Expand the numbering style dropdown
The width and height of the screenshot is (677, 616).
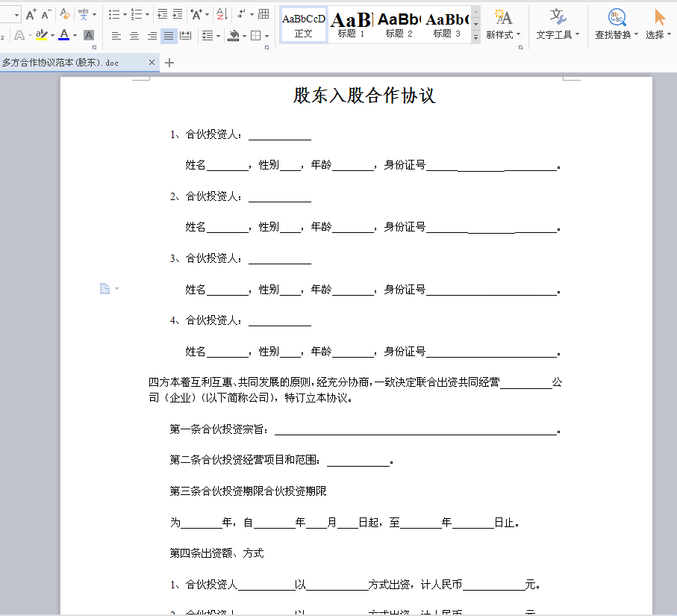point(147,15)
